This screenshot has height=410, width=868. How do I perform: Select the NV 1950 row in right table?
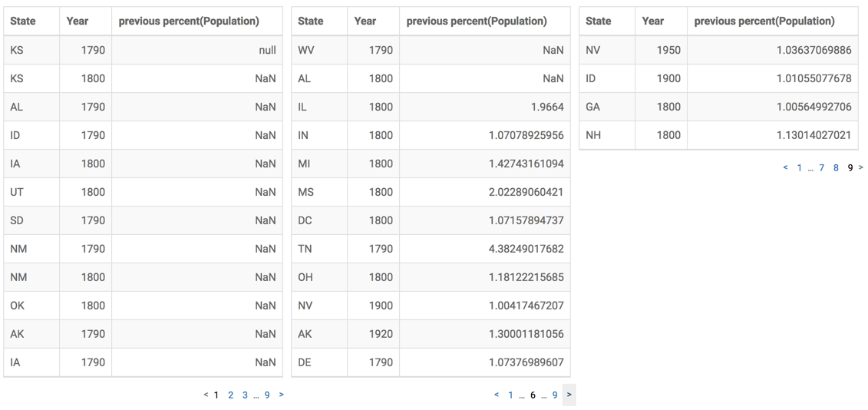[718, 50]
